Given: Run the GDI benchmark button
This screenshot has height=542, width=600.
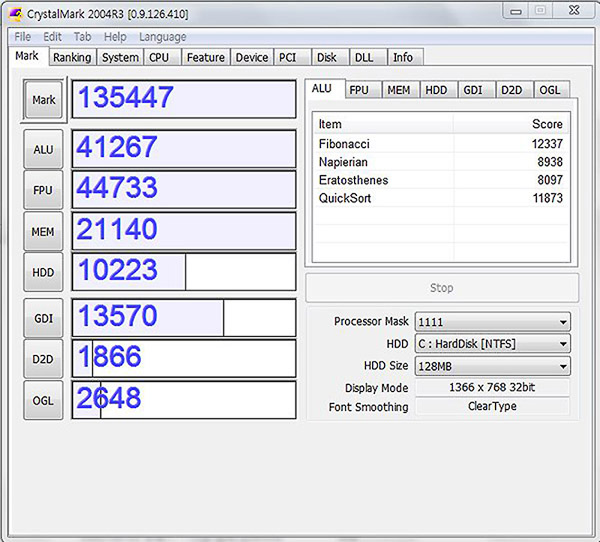Looking at the screenshot, I should click(43, 318).
